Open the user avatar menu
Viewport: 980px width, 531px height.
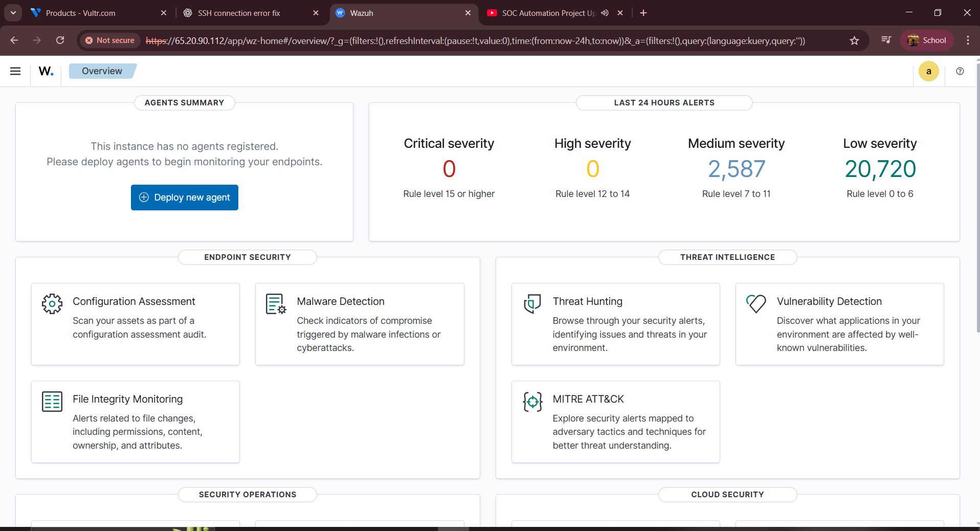pos(929,71)
